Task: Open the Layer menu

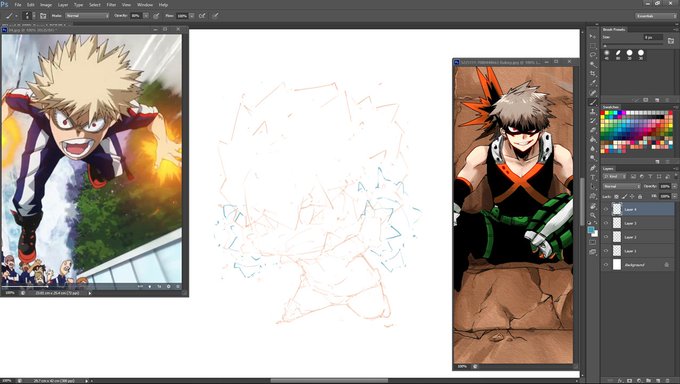Action: (63, 5)
